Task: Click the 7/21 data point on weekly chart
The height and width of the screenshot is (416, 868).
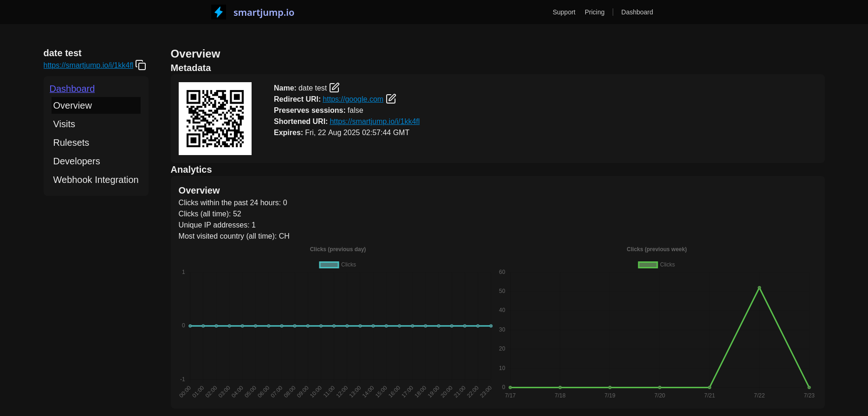Action: coord(710,387)
